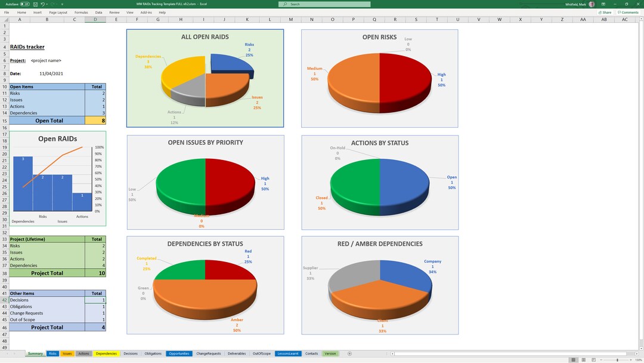Click the Select All triangle above row numbers

click(7, 19)
